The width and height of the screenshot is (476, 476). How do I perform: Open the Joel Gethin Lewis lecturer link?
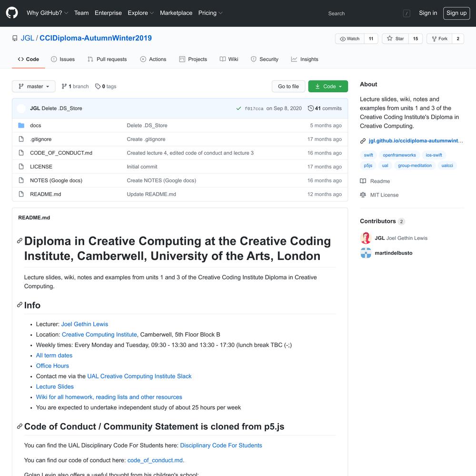(85, 324)
